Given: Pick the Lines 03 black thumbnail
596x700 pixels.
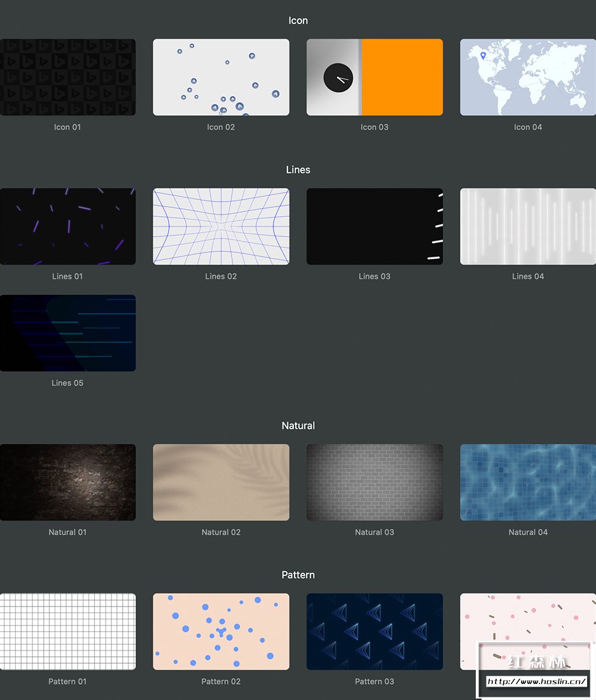Looking at the screenshot, I should [375, 226].
